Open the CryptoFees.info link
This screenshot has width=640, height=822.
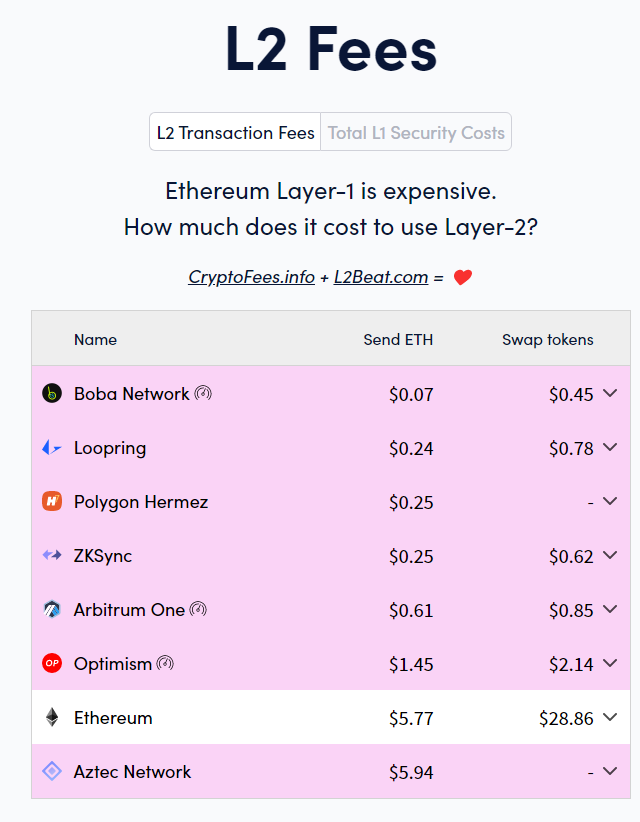click(x=252, y=277)
